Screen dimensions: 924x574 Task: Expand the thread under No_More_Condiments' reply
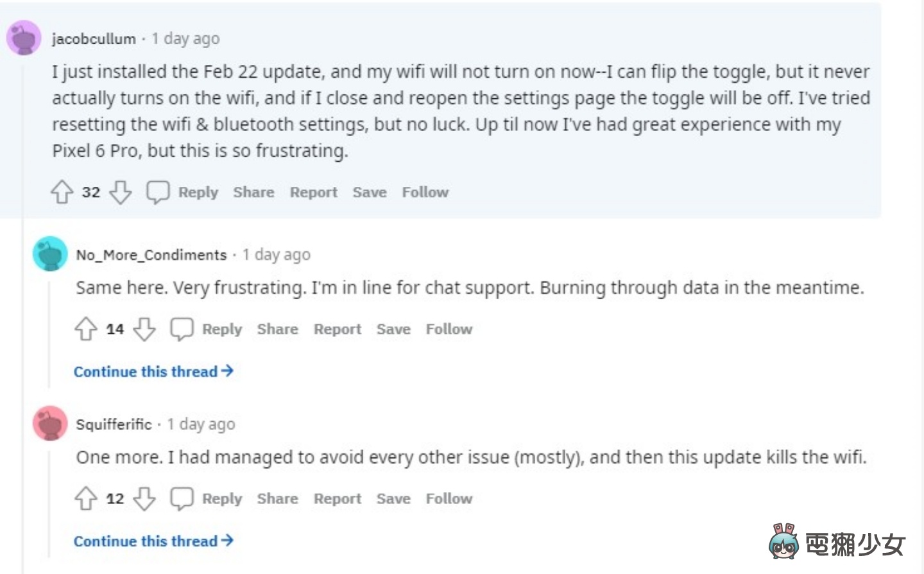[x=153, y=371]
